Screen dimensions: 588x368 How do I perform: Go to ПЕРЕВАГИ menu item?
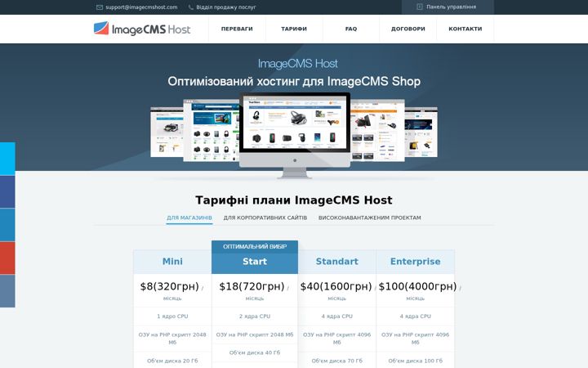(x=237, y=29)
